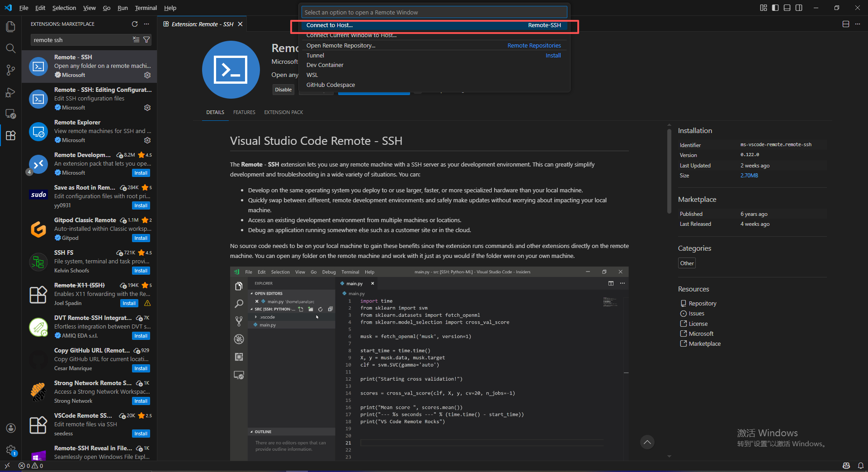Refresh the extensions marketplace list

135,24
